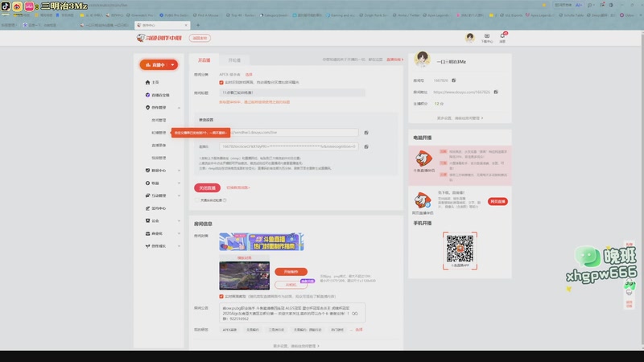Open the last submenu entry under creation management
This screenshot has height=362, width=644.
tap(159, 158)
